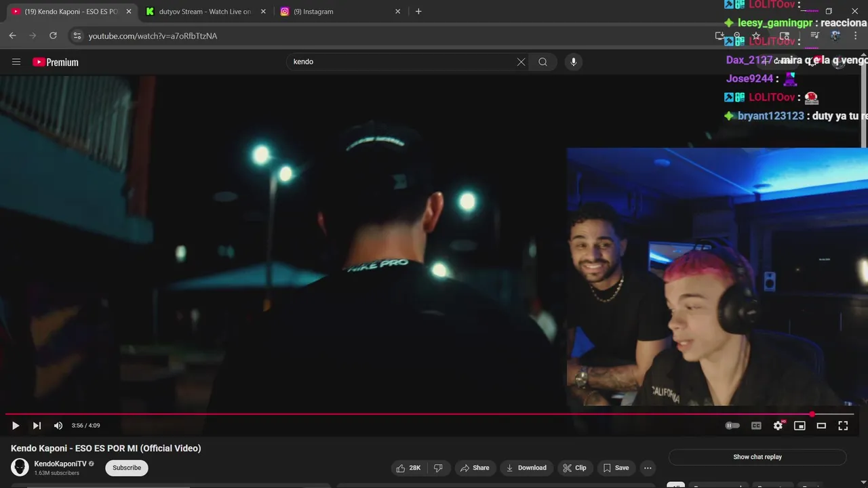Open the YouTube guide hamburger menu
The image size is (868, 488).
point(16,62)
